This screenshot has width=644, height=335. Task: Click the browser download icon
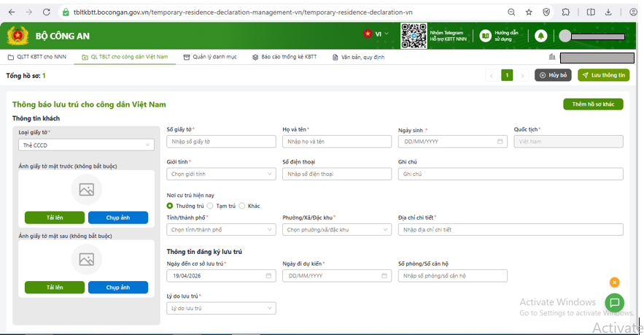[608, 12]
